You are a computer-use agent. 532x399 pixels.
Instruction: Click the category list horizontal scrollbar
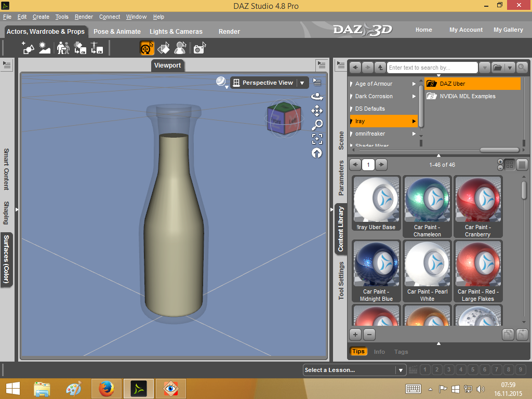coord(499,150)
